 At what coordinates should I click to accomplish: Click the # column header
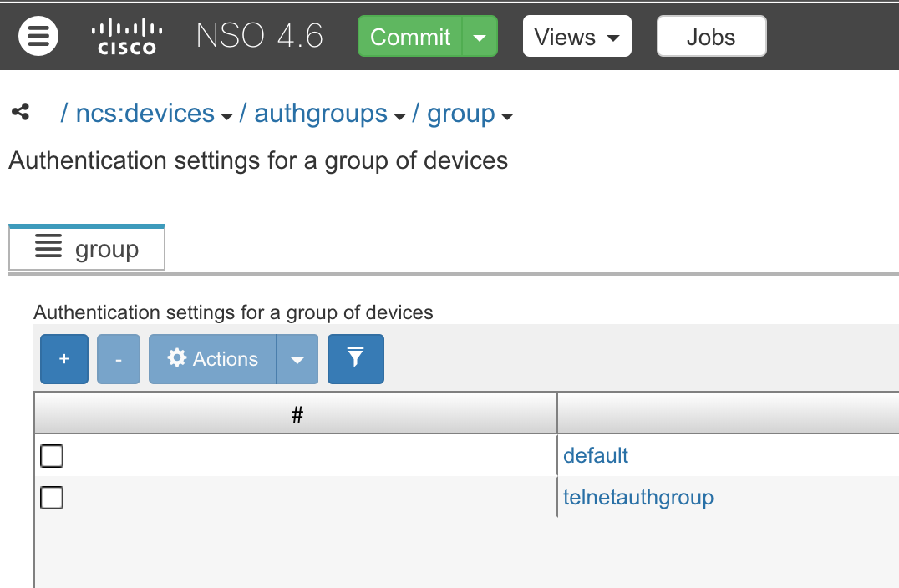(296, 414)
